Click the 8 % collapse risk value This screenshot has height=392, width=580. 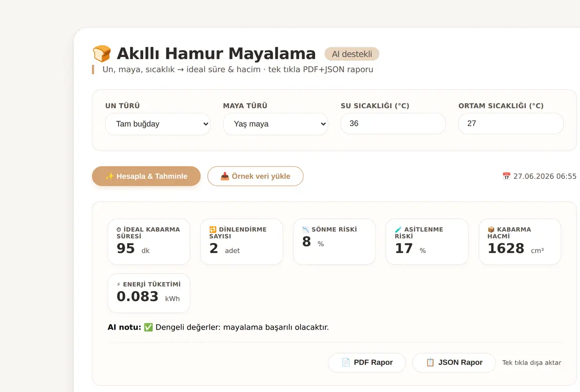pyautogui.click(x=313, y=242)
